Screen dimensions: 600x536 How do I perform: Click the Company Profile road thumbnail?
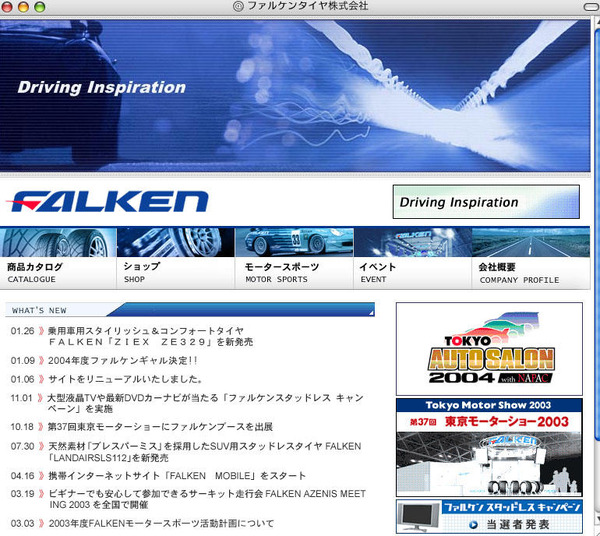(531, 243)
